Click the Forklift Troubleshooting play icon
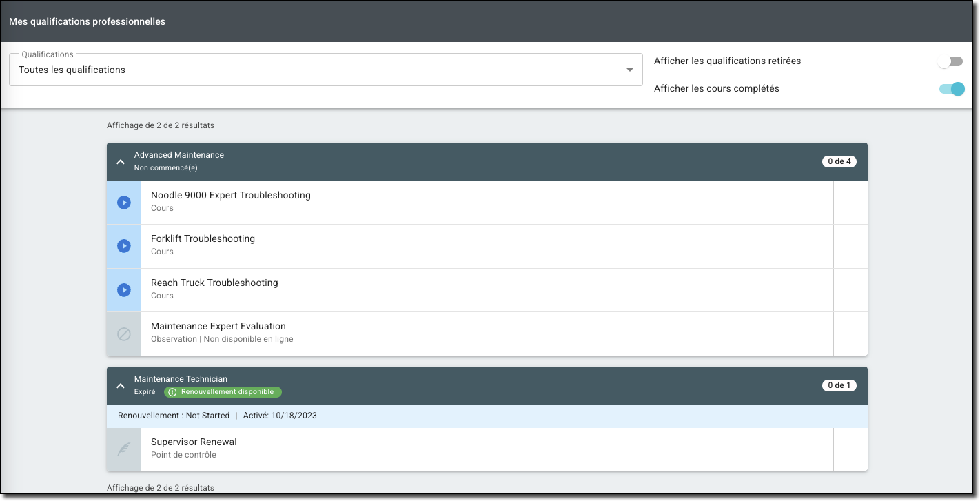 coord(124,246)
